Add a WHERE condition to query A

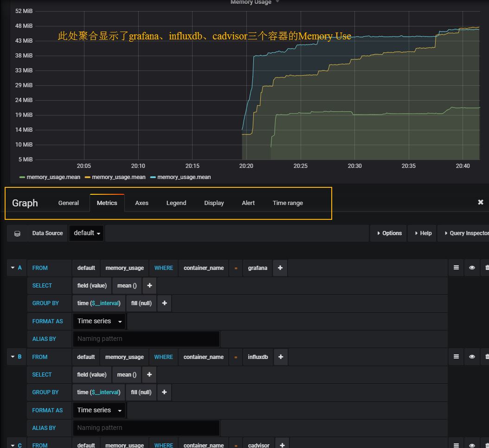[x=280, y=268]
